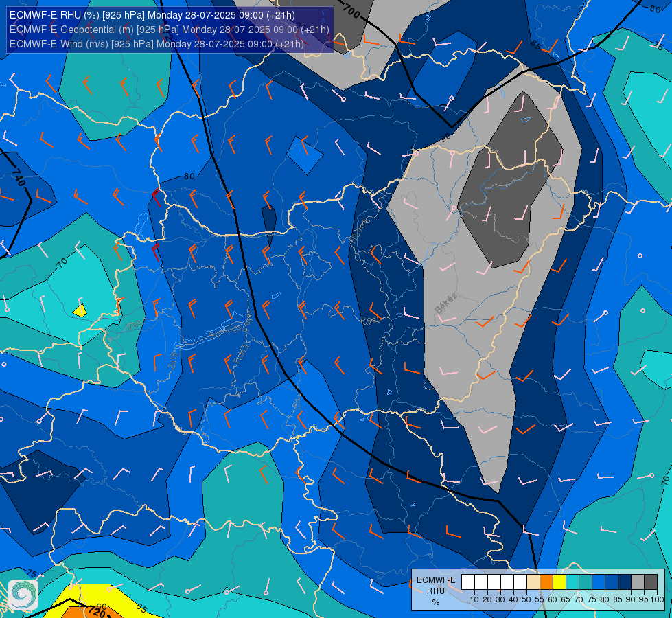Pick the medium blue 80–85% legend swatch
Viewport: 672px width, 618px height.
tap(612, 582)
